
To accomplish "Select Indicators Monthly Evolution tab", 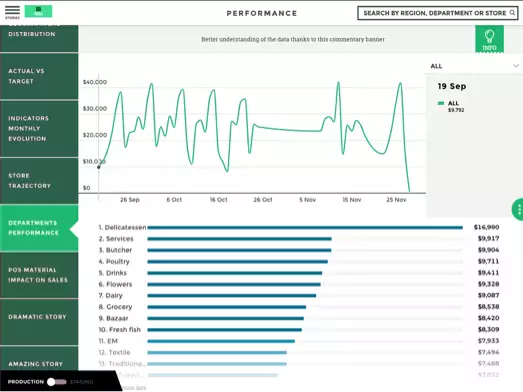I will [39, 128].
